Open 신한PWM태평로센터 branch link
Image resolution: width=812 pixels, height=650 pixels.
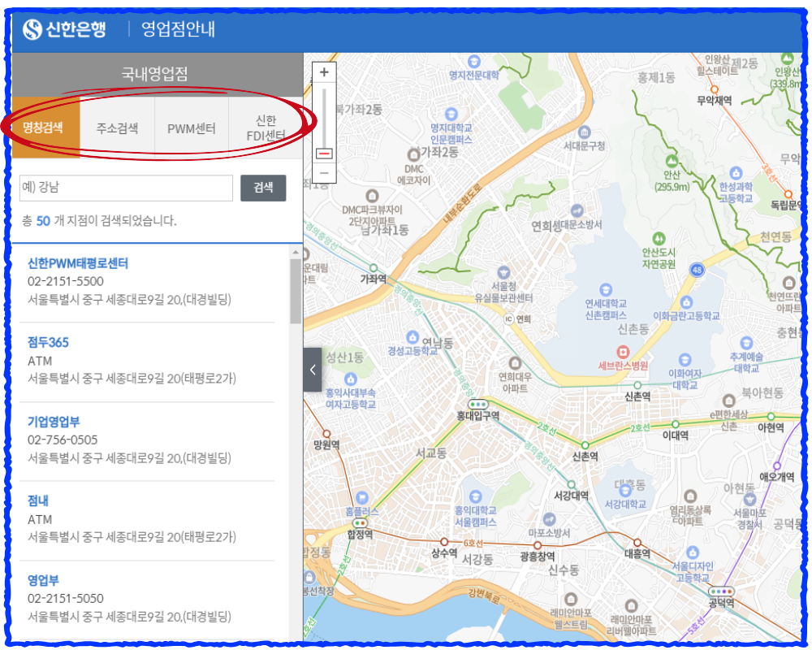78,263
